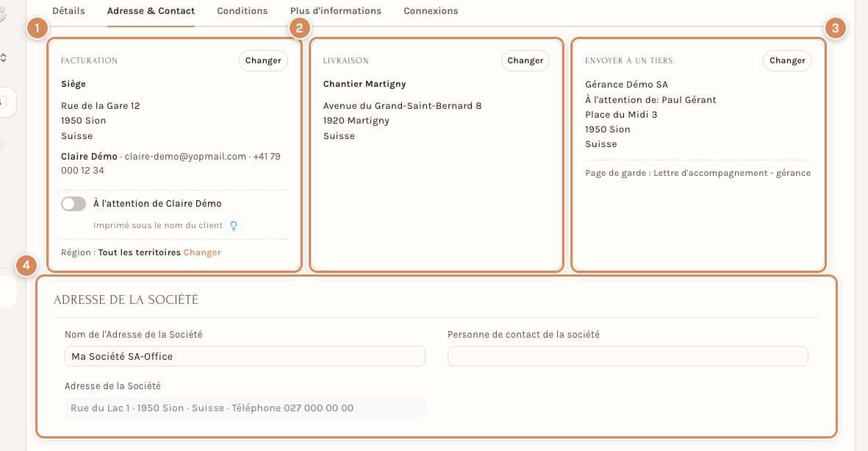
Task: Click the Siège address title
Action: pyautogui.click(x=73, y=84)
